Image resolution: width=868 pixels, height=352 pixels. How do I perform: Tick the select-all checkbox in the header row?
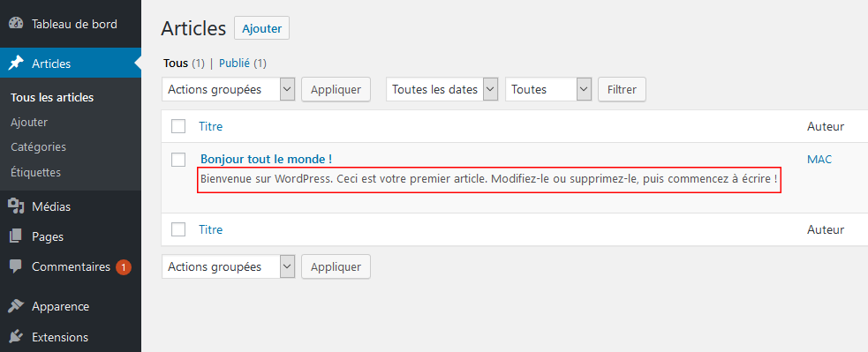coord(178,126)
